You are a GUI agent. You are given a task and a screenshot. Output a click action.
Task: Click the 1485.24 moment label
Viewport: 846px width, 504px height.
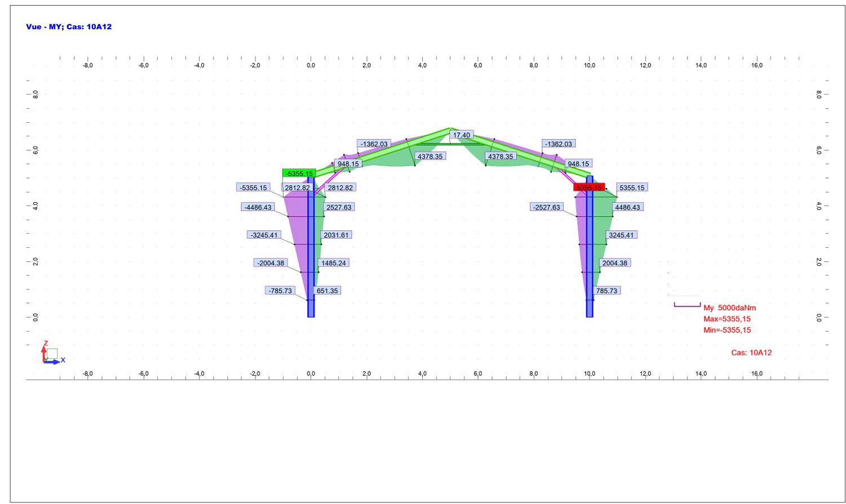334,263
